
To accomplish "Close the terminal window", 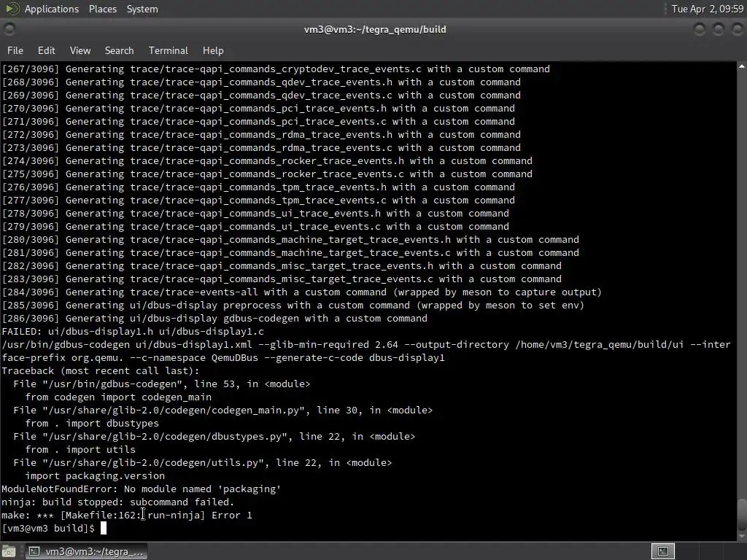I will click(x=737, y=29).
